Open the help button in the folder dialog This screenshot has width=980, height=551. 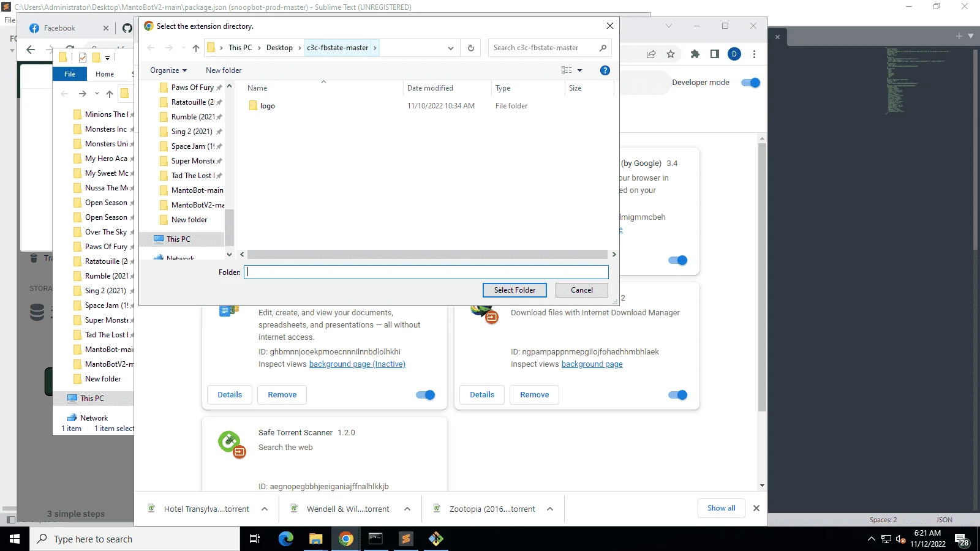point(605,70)
